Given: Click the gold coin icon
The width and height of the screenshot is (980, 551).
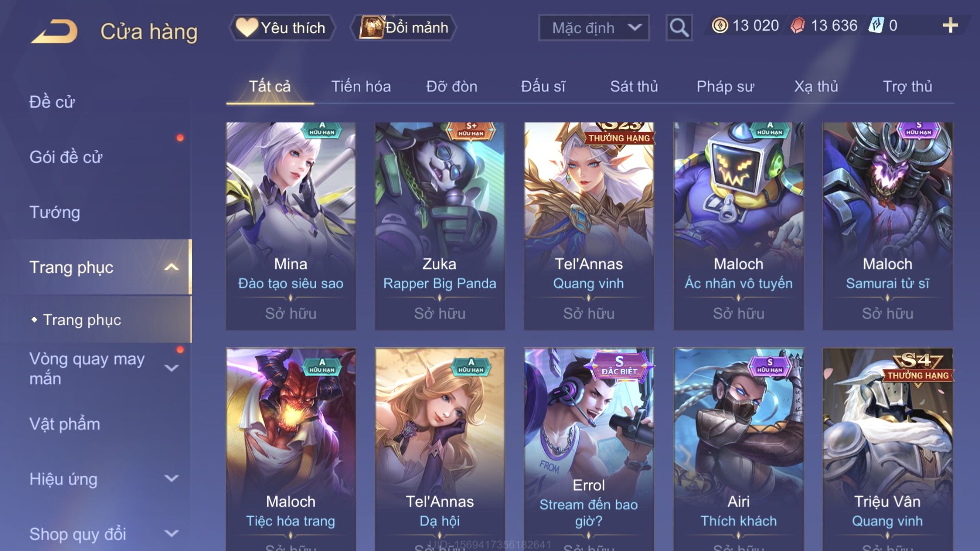Looking at the screenshot, I should (720, 25).
